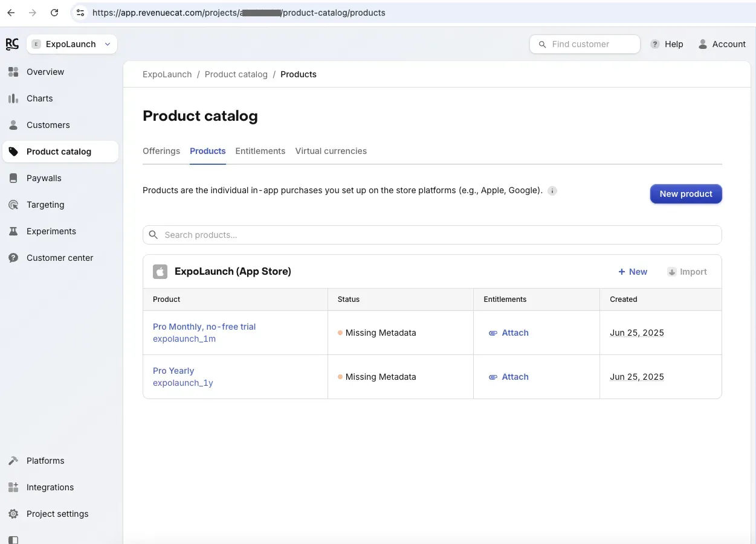Click the Integrations icon in sidebar
Image resolution: width=756 pixels, height=544 pixels.
[13, 487]
